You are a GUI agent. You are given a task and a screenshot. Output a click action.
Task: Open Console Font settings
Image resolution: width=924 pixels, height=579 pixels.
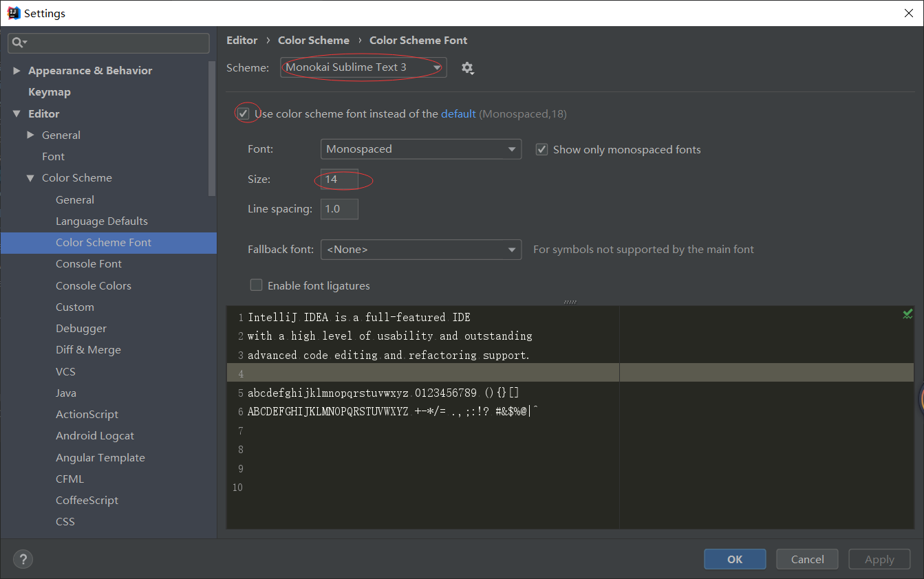click(89, 264)
